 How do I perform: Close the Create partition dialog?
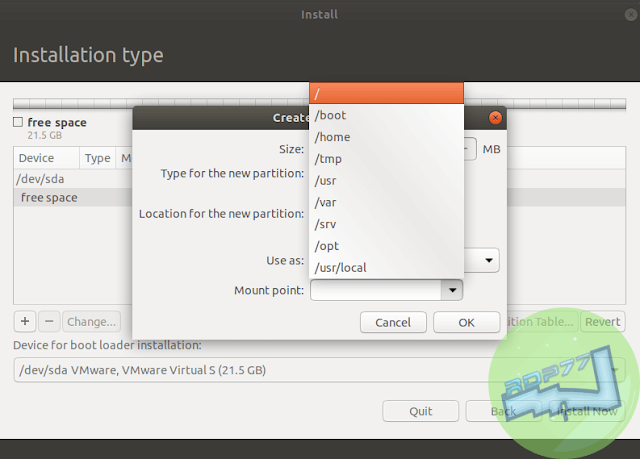click(x=495, y=118)
